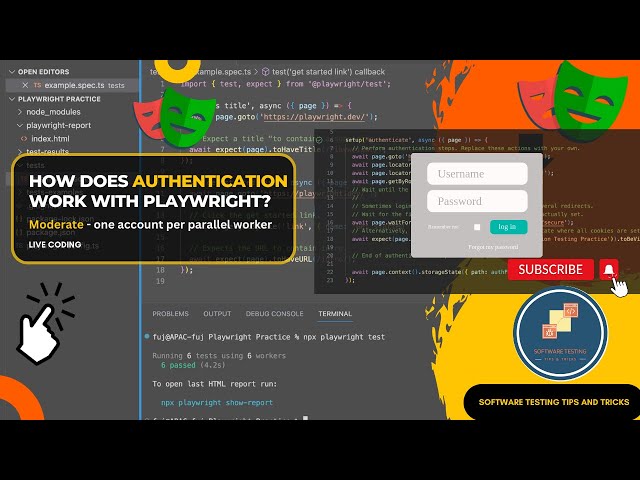Click the SOFTWARE TESTING TIPS AND TRICKS banner
This screenshot has height=480, width=640.
point(553,402)
